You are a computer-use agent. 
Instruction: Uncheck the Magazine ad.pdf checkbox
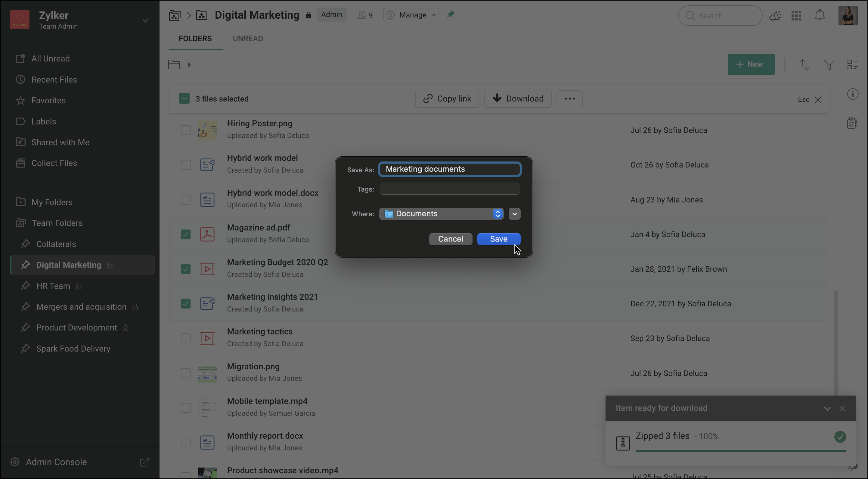tap(186, 234)
